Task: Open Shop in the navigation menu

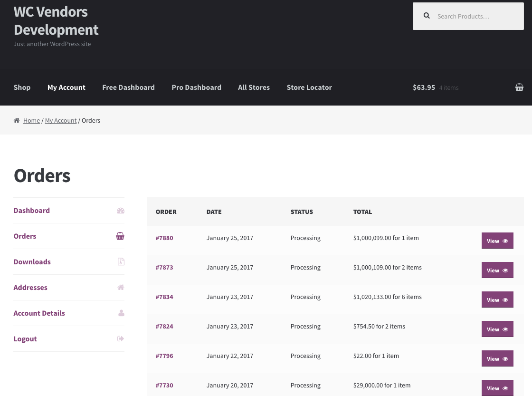Action: tap(22, 87)
